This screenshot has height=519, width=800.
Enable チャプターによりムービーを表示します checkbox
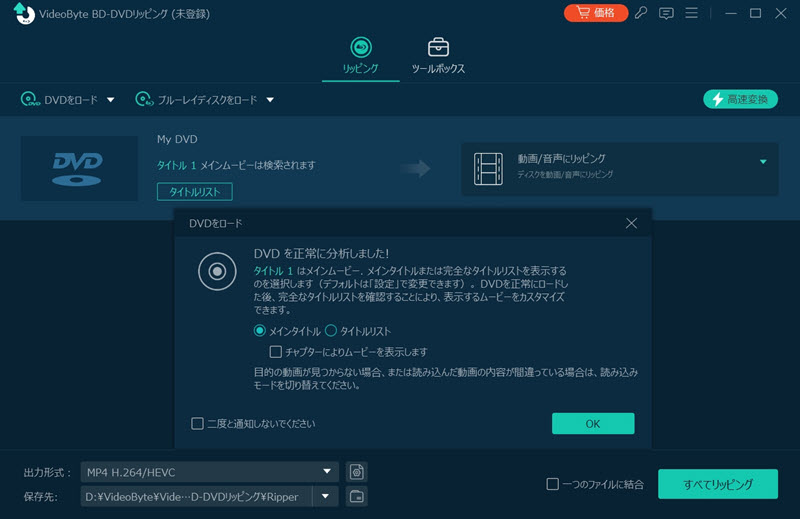tap(276, 352)
